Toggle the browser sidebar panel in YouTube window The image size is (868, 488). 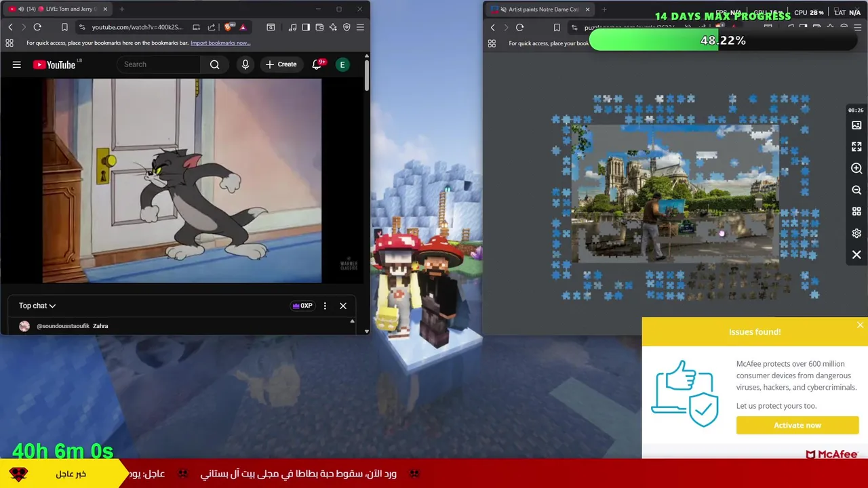(x=306, y=27)
